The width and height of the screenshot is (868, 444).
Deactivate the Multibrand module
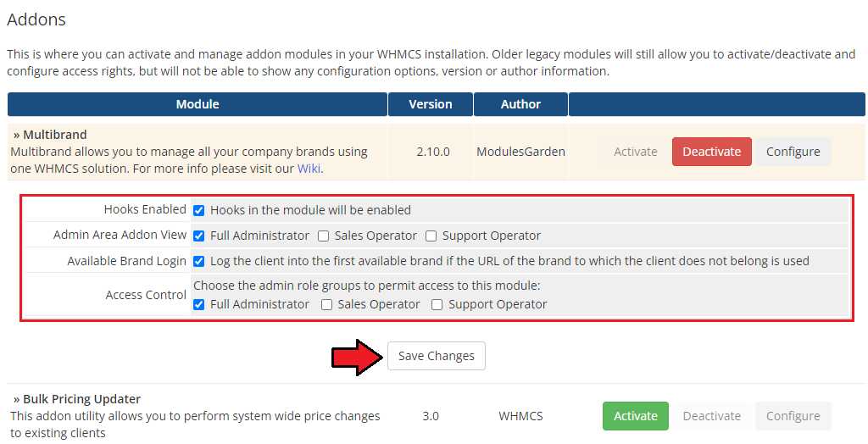pos(712,152)
